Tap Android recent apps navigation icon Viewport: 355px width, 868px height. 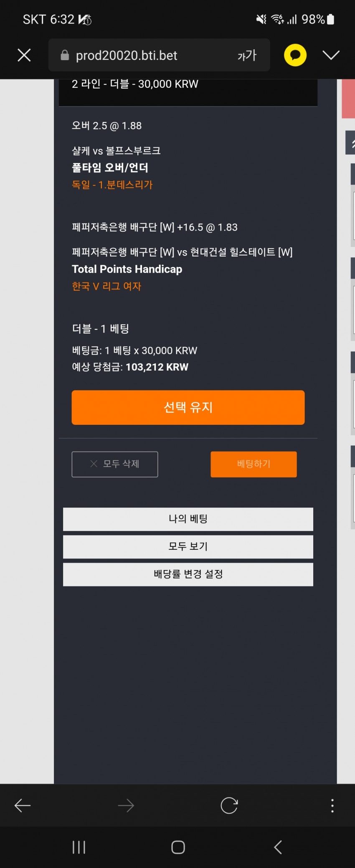click(x=79, y=847)
